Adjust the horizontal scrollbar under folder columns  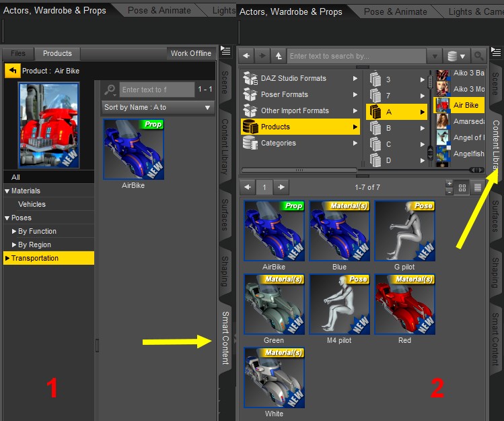(x=299, y=170)
